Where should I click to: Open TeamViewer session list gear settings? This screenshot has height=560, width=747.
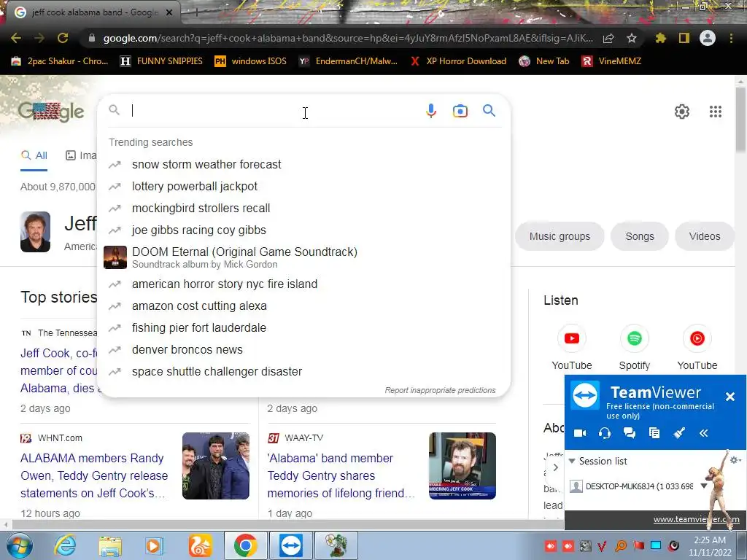pyautogui.click(x=735, y=459)
